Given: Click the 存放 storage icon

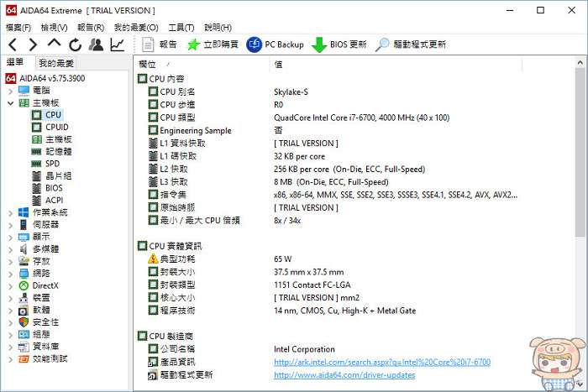Looking at the screenshot, I should (x=24, y=261).
